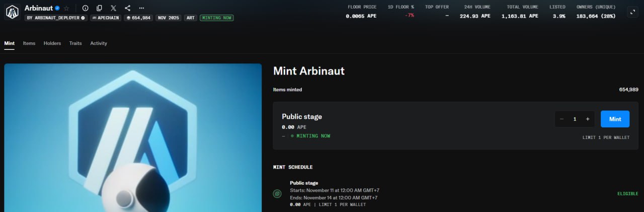Click the BY ARBINAUT_DEPLOYER creator link
This screenshot has height=212, width=644.
[x=55, y=18]
